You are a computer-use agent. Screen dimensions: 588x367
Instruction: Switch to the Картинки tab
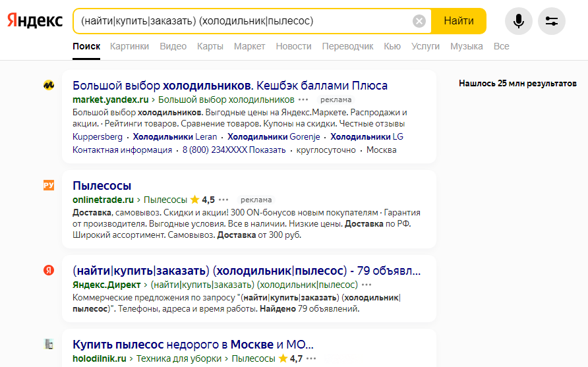[x=129, y=47]
